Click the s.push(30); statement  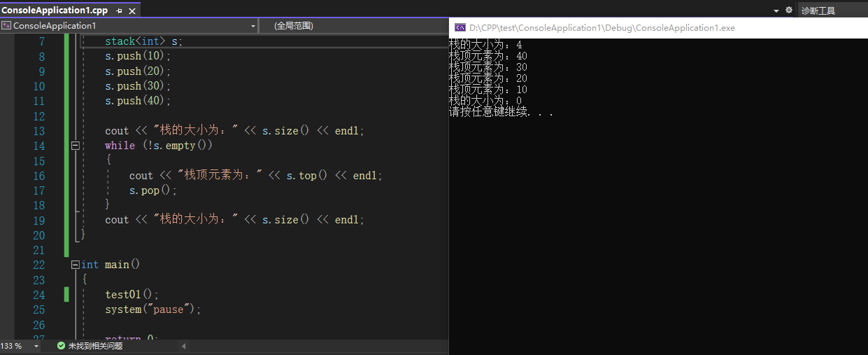point(138,86)
